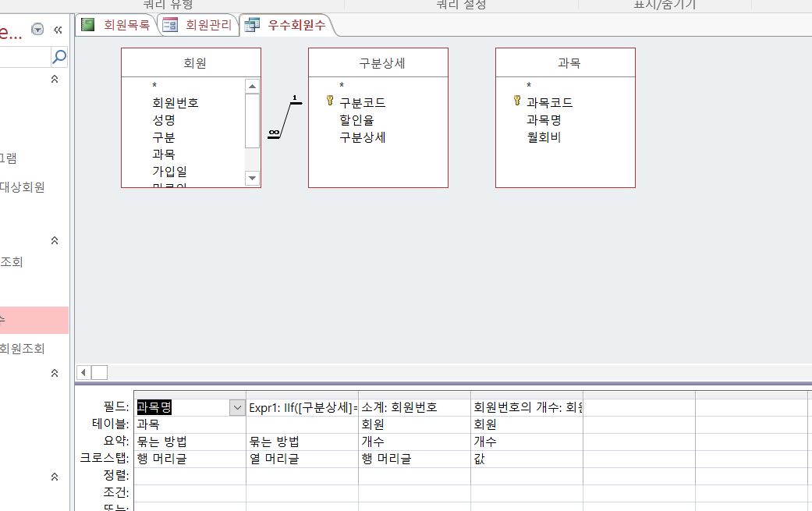Viewport: 812px width, 511px height.
Task: Click the key icon beside 구분코드
Action: 330,101
